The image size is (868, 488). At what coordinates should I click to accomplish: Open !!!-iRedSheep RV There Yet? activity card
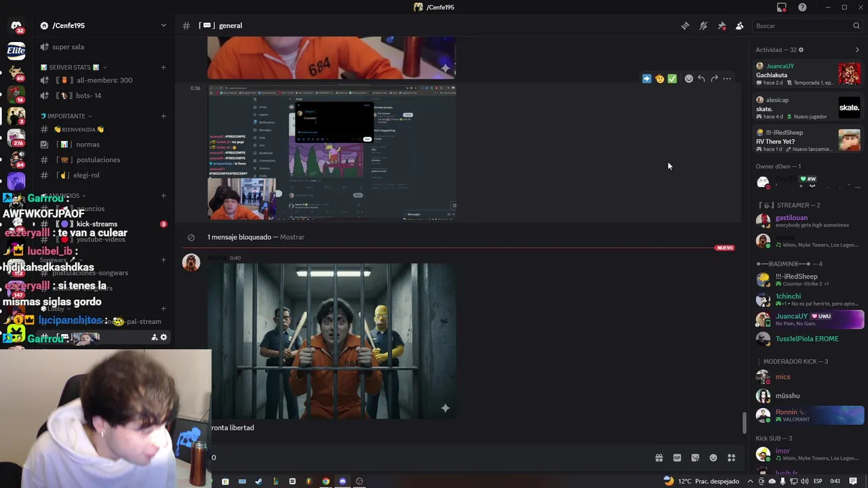(808, 141)
